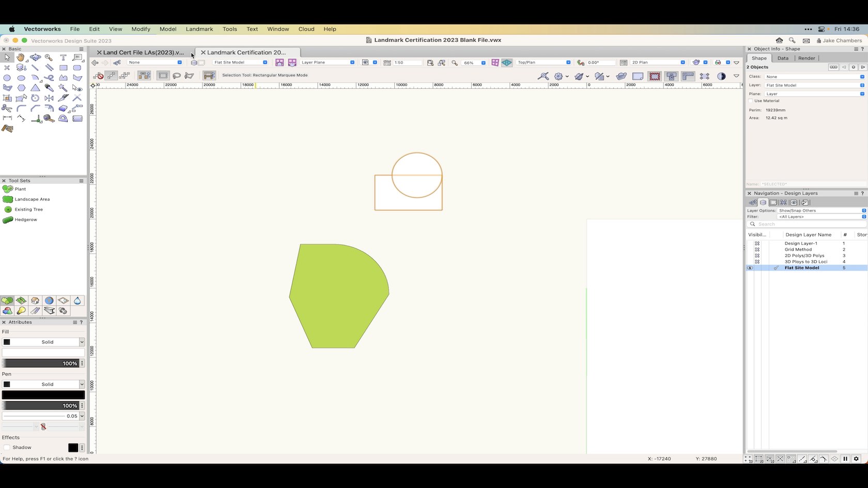
Task: Click the black Pen color swatch
Action: [x=44, y=395]
